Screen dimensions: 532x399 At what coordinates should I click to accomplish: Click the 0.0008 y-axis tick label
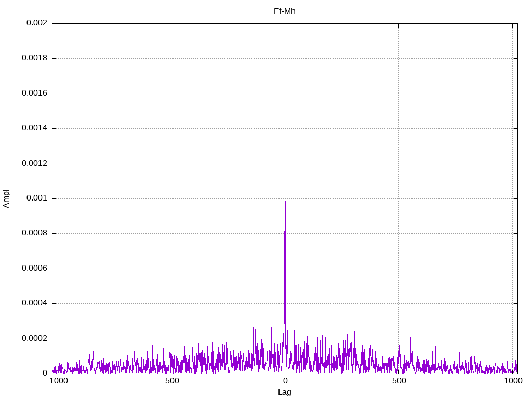point(34,233)
